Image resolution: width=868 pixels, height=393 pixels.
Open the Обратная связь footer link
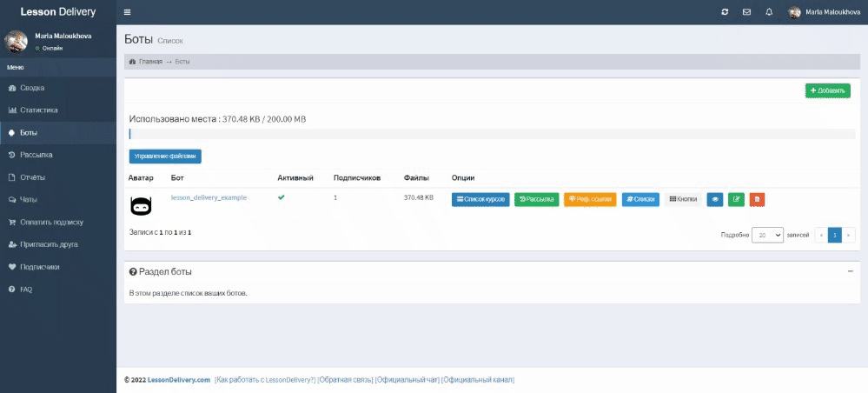(x=346, y=380)
